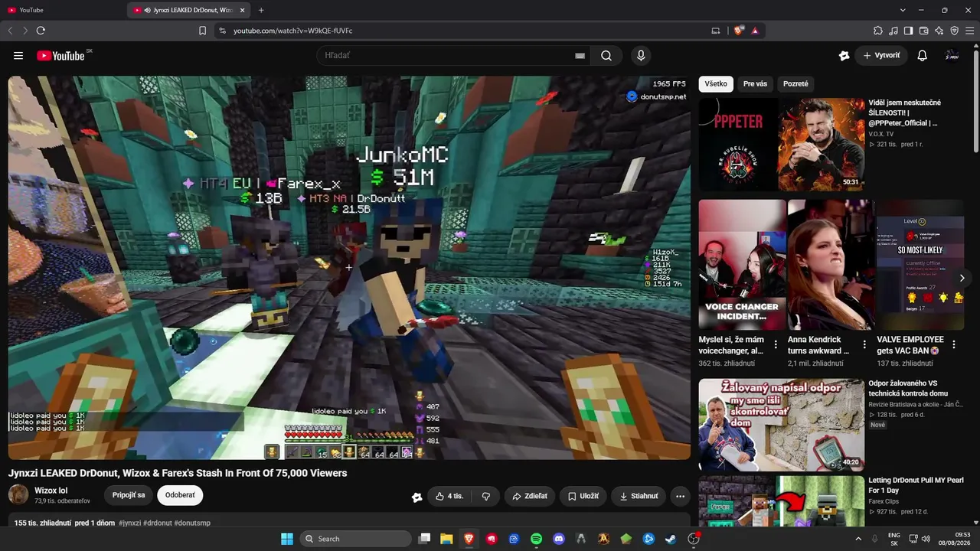Open File Explorer from the taskbar

[x=446, y=539]
